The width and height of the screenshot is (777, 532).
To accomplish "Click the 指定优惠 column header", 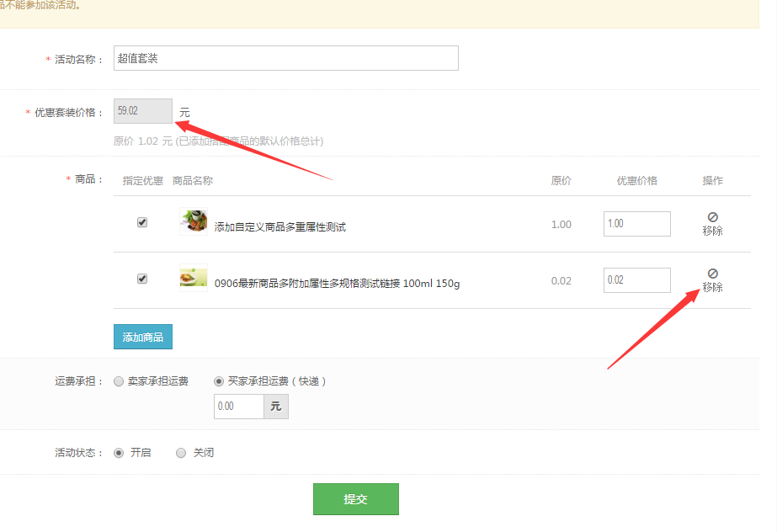I will tap(143, 181).
